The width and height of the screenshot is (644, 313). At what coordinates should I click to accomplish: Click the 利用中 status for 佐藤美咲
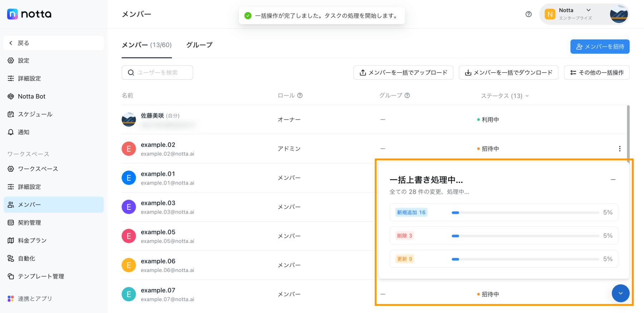(488, 120)
